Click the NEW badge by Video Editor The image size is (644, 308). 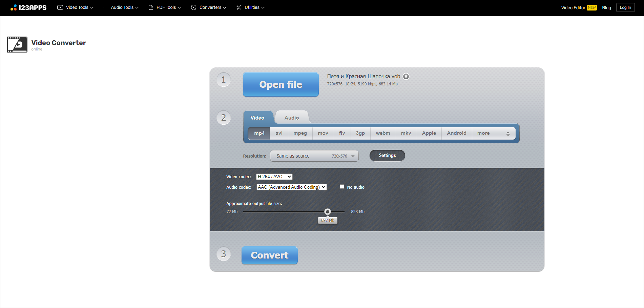point(592,7)
